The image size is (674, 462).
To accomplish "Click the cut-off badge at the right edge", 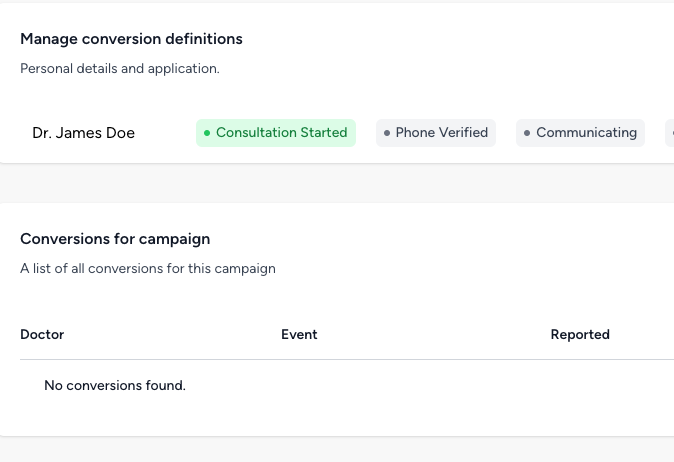I will click(669, 133).
